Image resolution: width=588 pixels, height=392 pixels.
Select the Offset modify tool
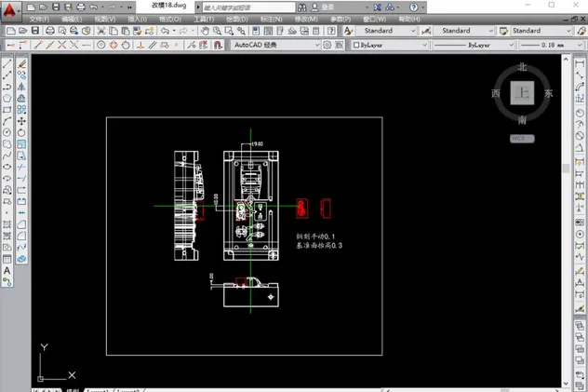pyautogui.click(x=21, y=99)
